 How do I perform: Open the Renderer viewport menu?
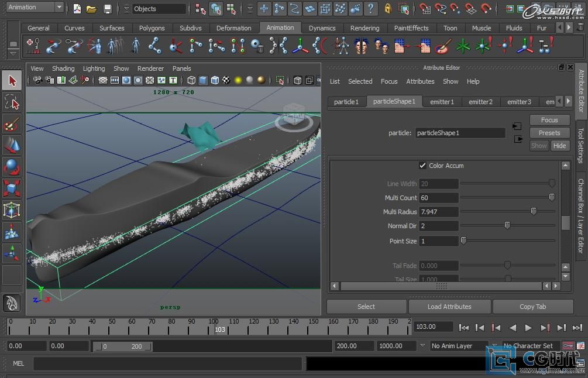[x=150, y=68]
